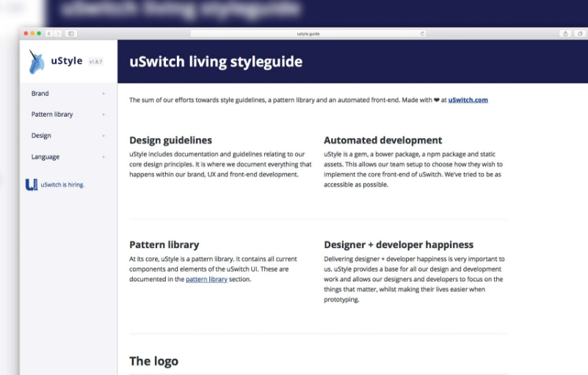
Task: Click the Designer + developer happiness heading
Action: pos(399,245)
